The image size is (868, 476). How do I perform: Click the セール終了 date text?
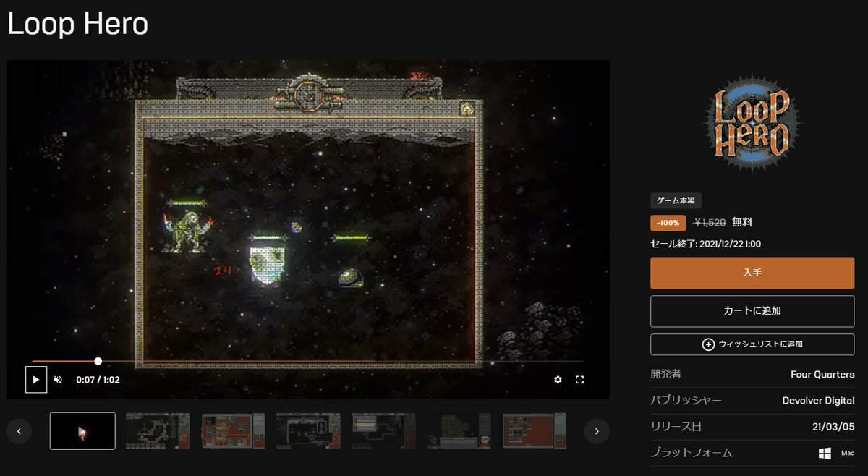pyautogui.click(x=706, y=244)
